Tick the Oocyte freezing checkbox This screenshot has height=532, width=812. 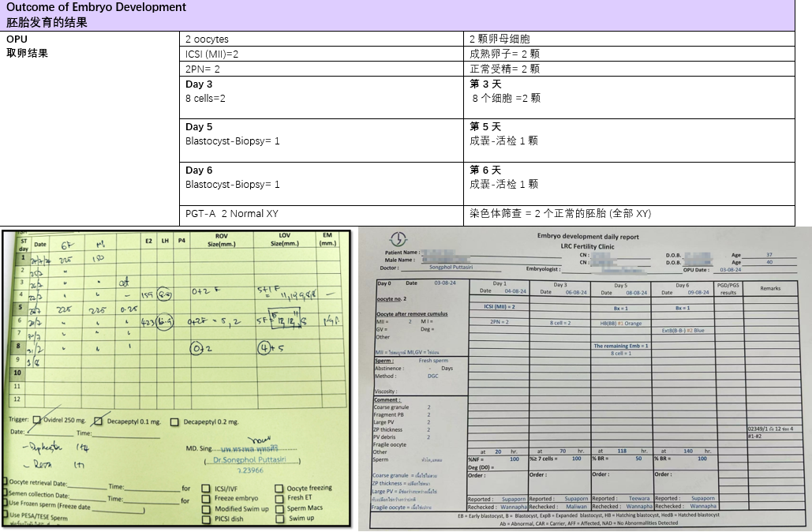(279, 489)
